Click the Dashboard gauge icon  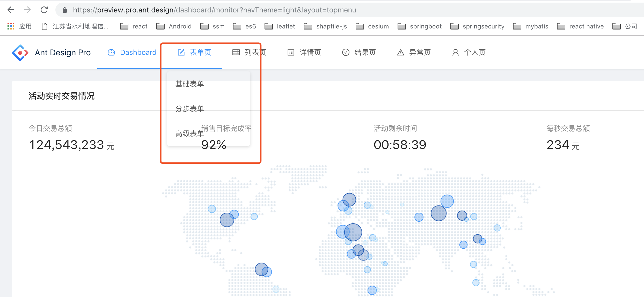pos(111,52)
